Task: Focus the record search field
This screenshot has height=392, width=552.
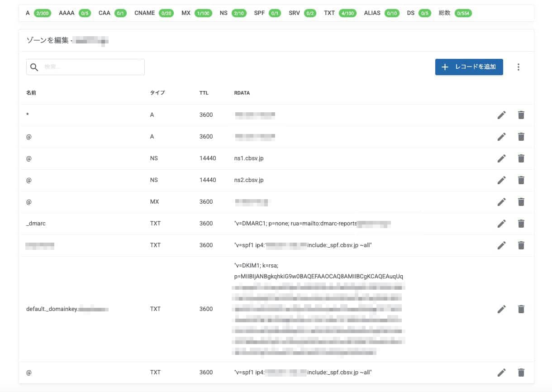Action: click(86, 67)
